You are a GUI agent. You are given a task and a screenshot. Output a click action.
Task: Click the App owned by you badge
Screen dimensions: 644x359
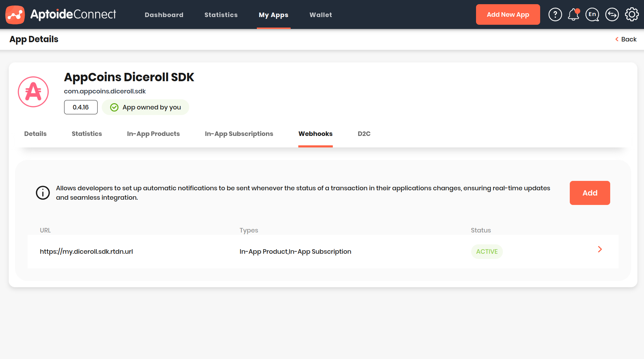click(146, 107)
